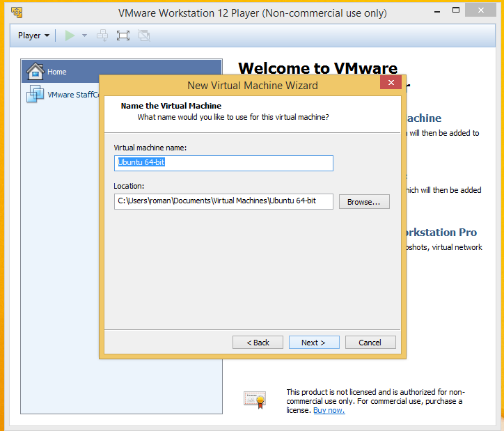Click 'Name the Virtual Machine' heading text

coord(171,106)
